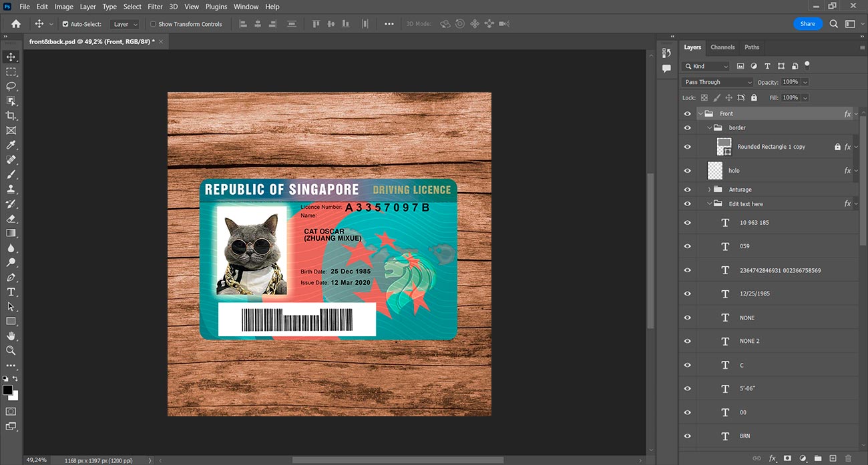Select the Lasso tool
Screen dimensions: 868x465
[11, 86]
